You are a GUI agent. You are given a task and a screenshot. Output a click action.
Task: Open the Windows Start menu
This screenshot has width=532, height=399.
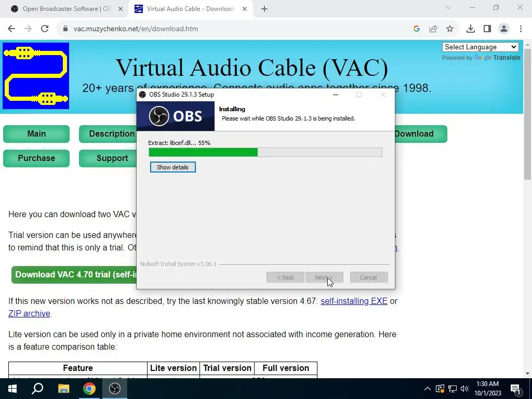pos(12,389)
